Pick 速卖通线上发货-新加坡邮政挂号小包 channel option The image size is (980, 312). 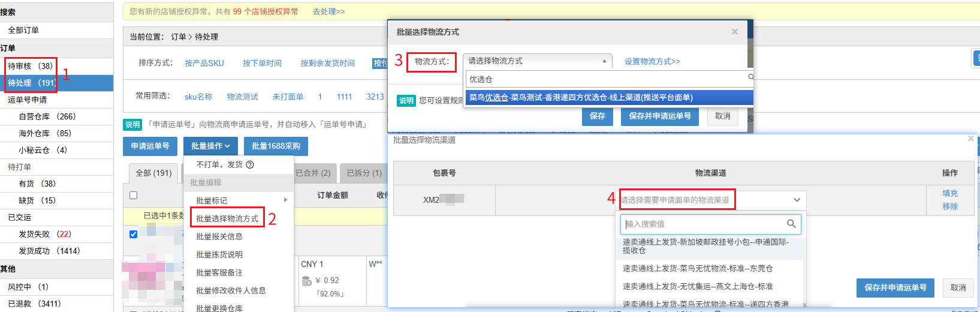pos(709,246)
